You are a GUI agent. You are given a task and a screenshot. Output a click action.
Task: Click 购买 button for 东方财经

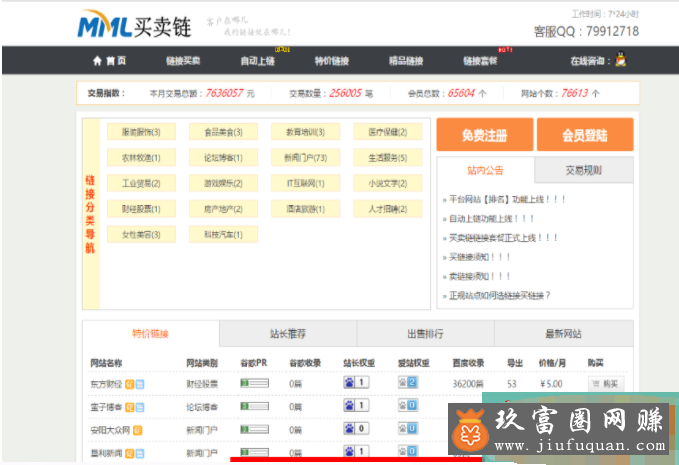pos(606,382)
